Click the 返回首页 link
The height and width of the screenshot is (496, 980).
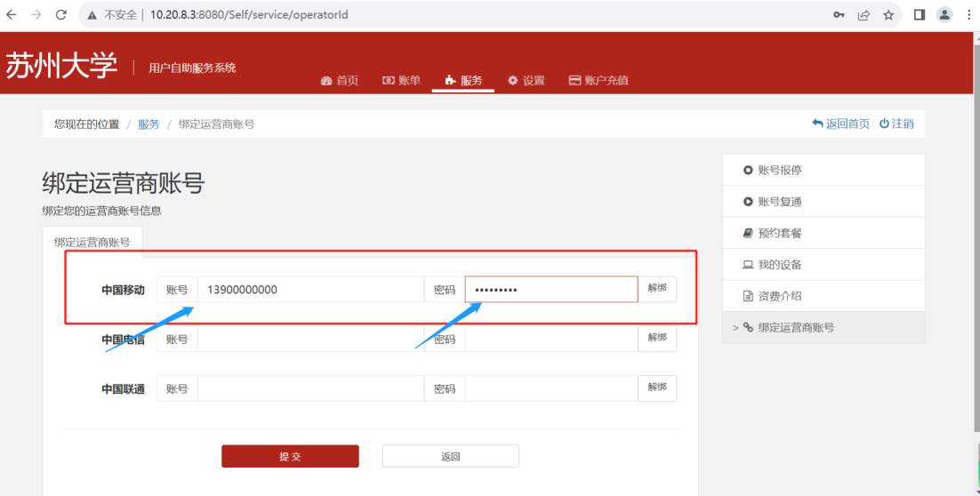pyautogui.click(x=840, y=124)
